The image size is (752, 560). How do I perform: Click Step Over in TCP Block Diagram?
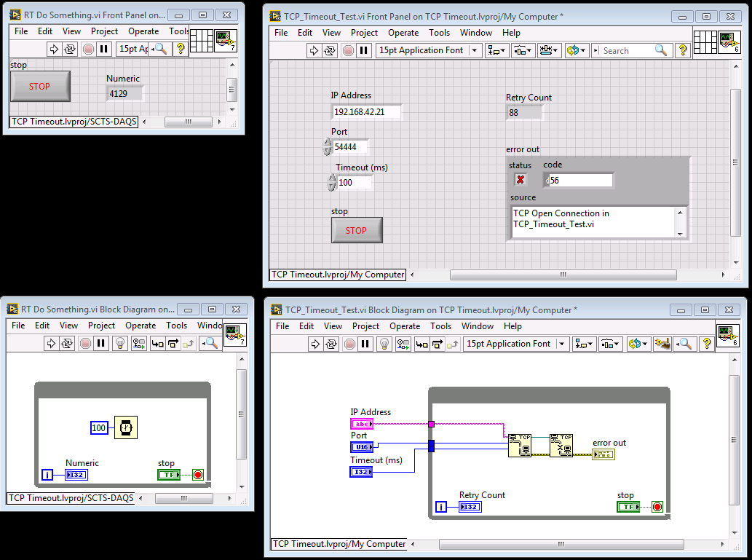point(438,344)
